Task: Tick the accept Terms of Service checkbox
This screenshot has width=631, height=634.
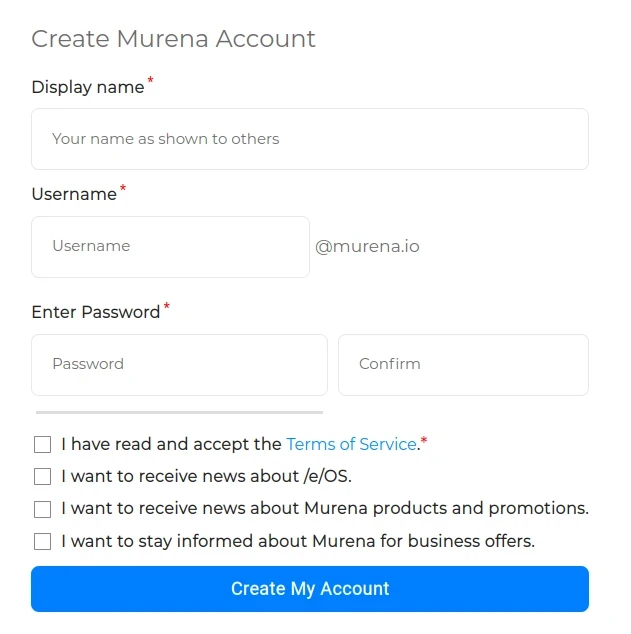Action: coord(42,444)
